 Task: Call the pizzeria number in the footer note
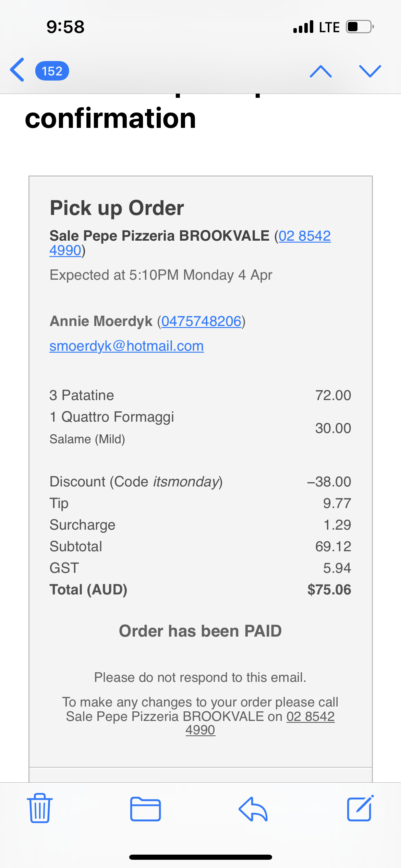pos(310,716)
